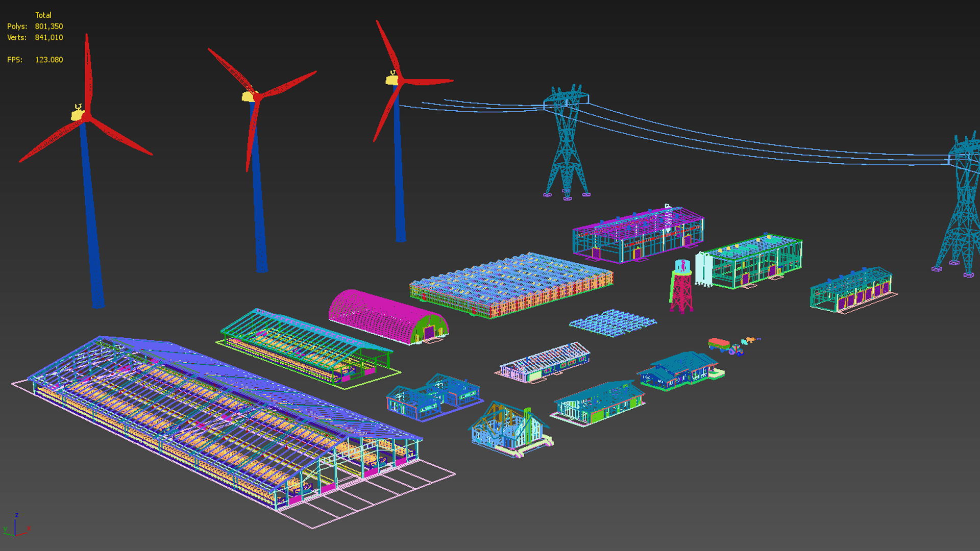Click the Polys count 801,350
The height and width of the screenshot is (551, 980).
pos(49,27)
